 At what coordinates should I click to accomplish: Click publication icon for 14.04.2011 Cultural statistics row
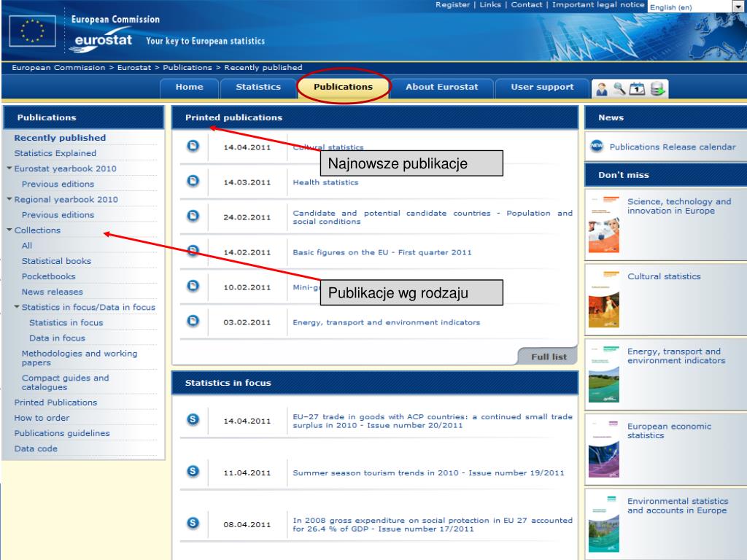[193, 146]
